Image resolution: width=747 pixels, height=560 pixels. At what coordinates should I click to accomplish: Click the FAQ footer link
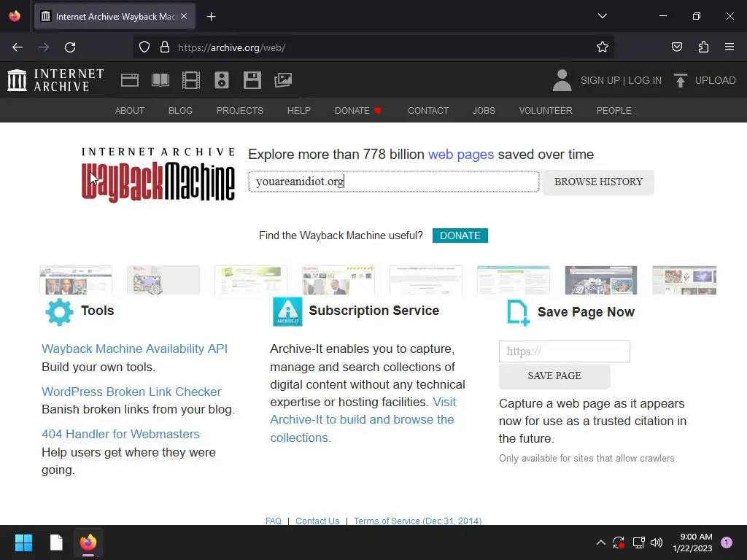click(274, 521)
